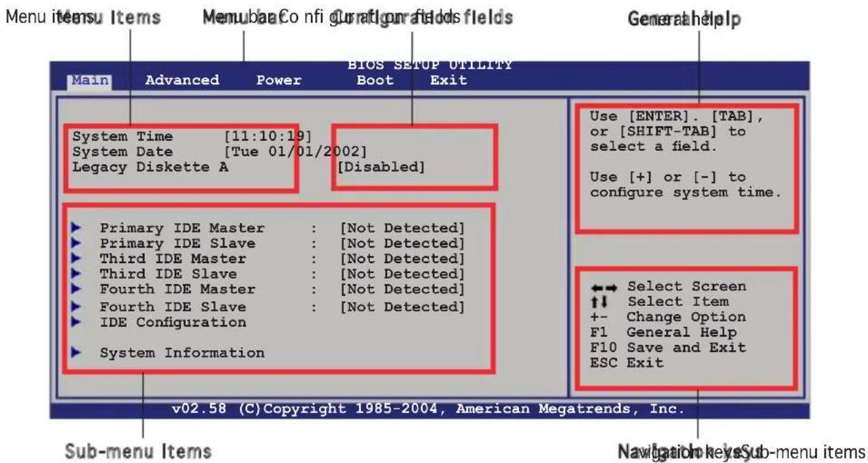Open the Boot menu tab

point(375,80)
